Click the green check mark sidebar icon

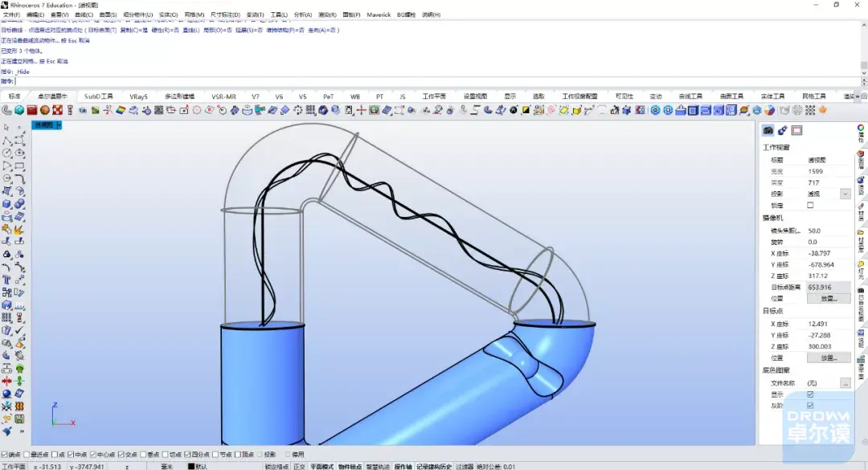pos(19,330)
